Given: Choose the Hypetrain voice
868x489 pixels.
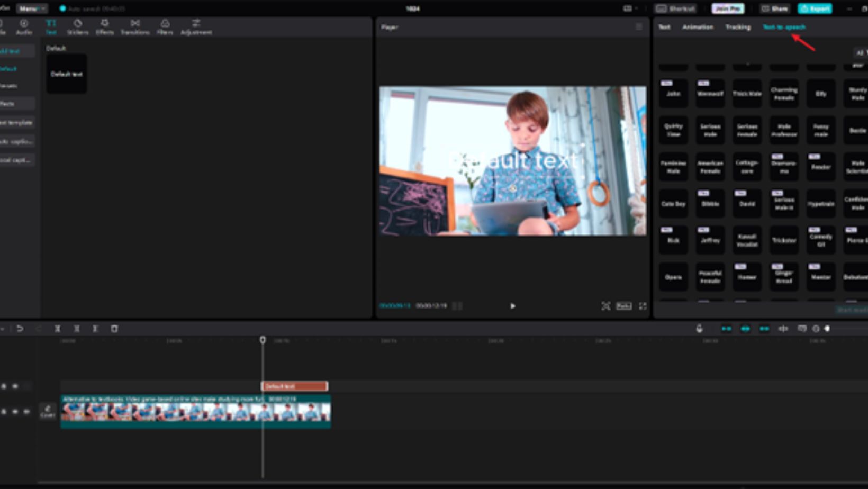Looking at the screenshot, I should 821,204.
